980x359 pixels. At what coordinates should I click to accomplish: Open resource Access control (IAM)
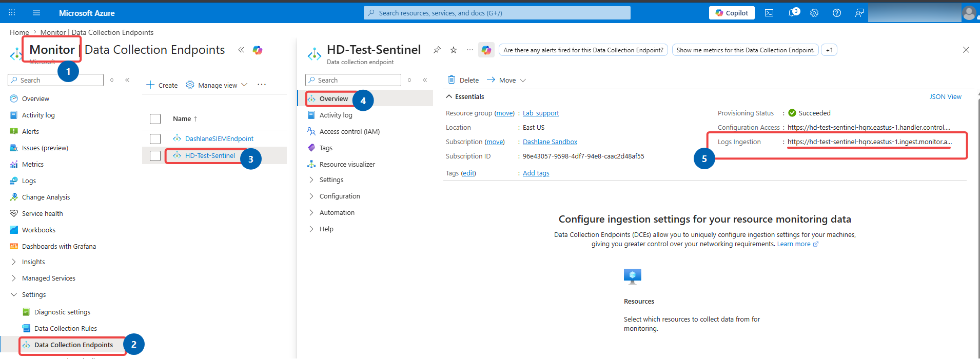349,131
